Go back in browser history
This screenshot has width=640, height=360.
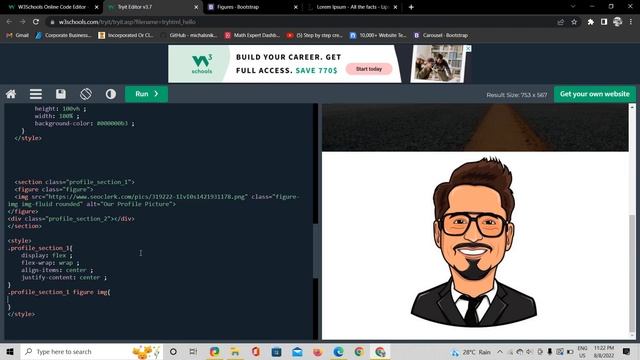[x=9, y=22]
